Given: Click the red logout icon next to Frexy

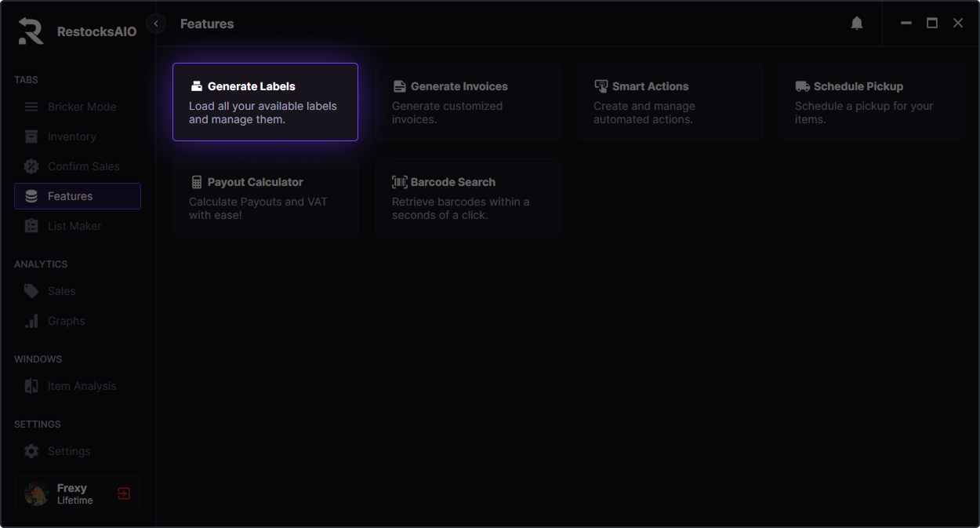Looking at the screenshot, I should [x=124, y=493].
